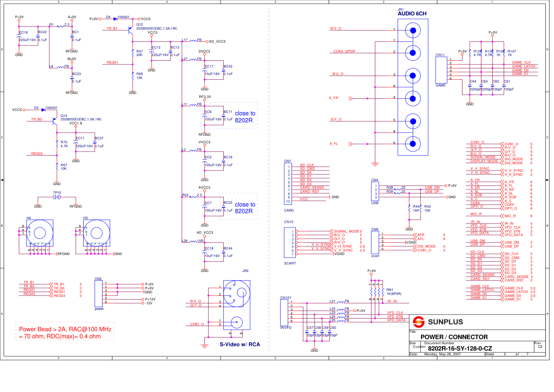
Task: Select resistor label 'R65 12K'
Action: click(140, 76)
